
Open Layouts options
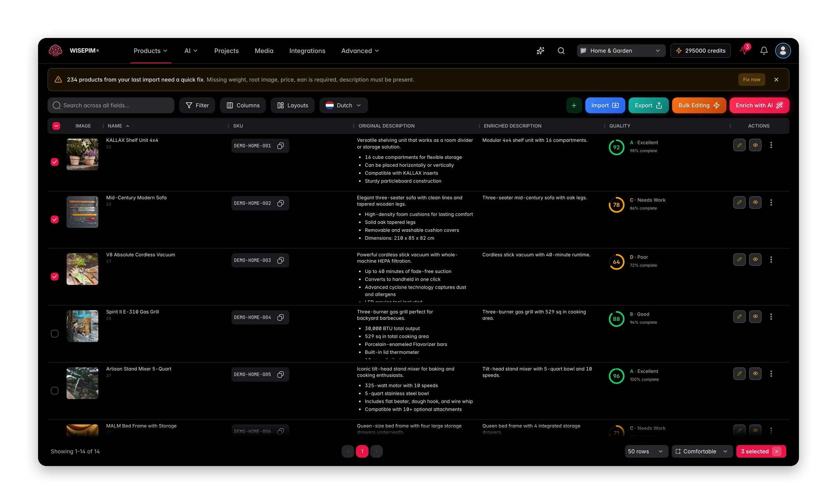click(293, 105)
